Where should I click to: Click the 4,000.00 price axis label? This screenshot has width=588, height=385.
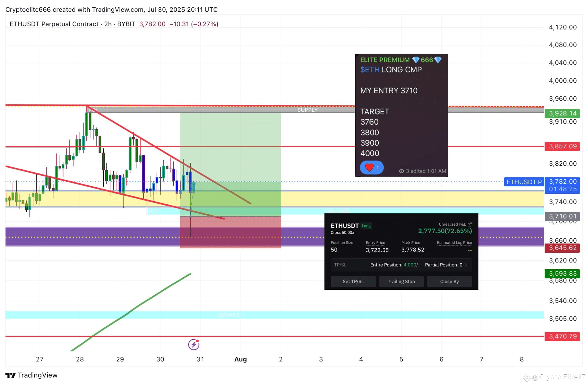563,81
